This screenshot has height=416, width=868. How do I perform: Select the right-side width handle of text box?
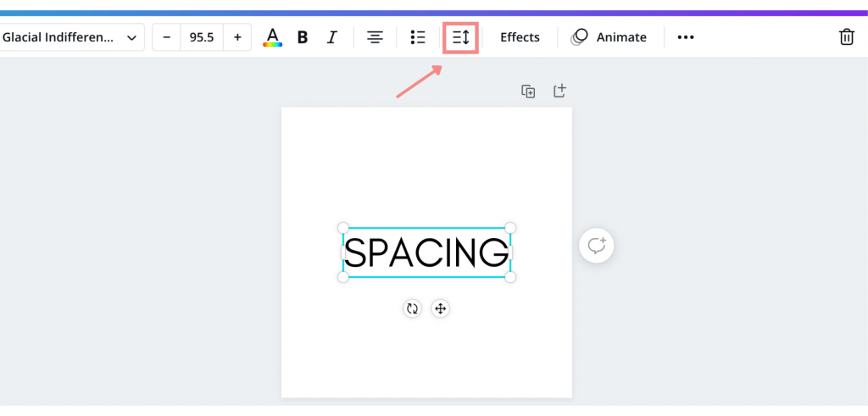[x=509, y=252]
